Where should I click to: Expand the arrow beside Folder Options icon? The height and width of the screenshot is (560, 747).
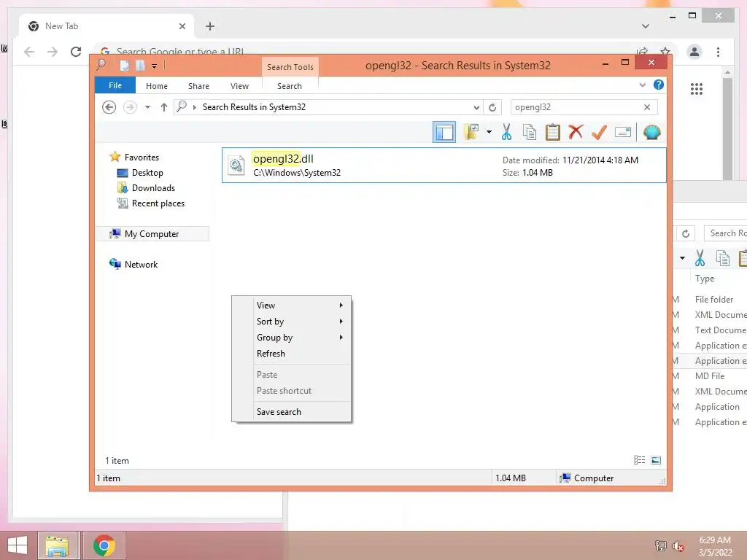click(489, 132)
